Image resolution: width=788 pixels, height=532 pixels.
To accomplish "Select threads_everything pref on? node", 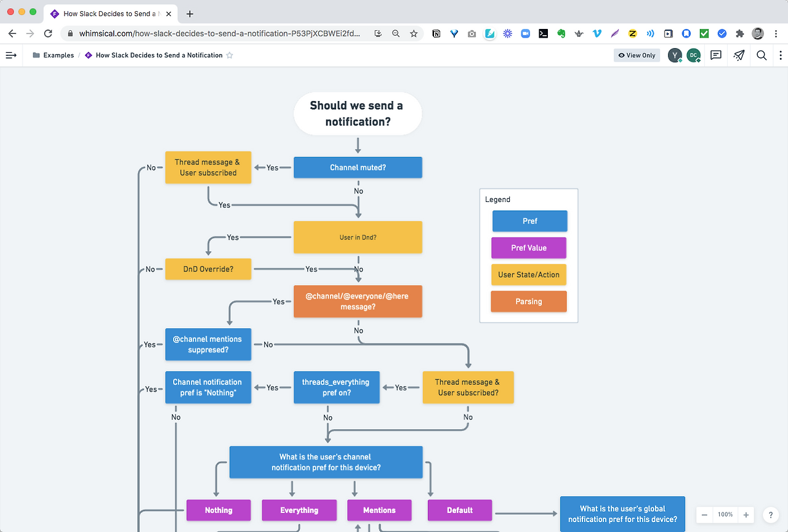I will coord(336,387).
